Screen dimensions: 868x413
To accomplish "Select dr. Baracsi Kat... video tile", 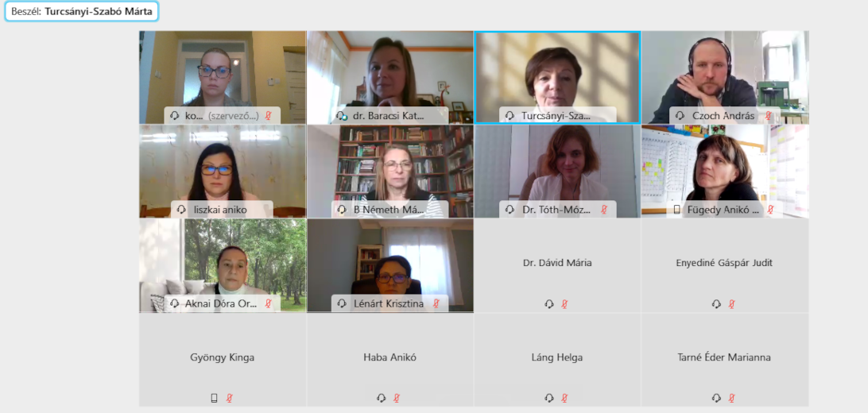I will pyautogui.click(x=390, y=77).
